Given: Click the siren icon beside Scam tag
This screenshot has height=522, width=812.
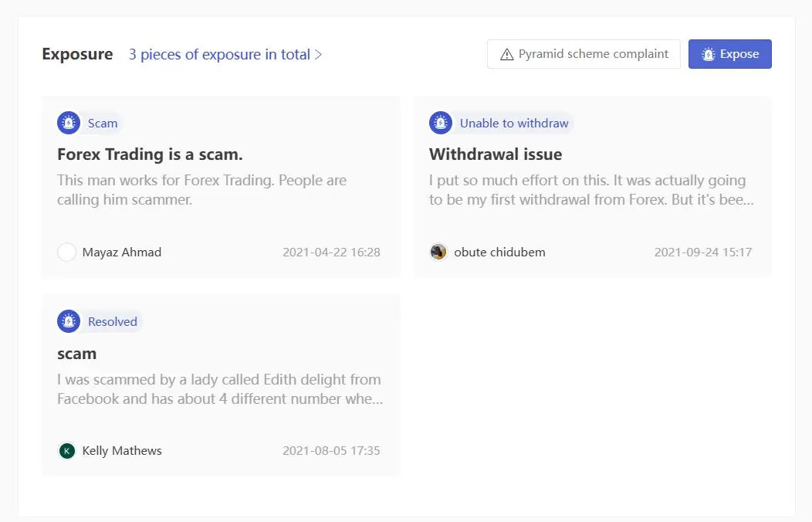Looking at the screenshot, I should pyautogui.click(x=69, y=123).
